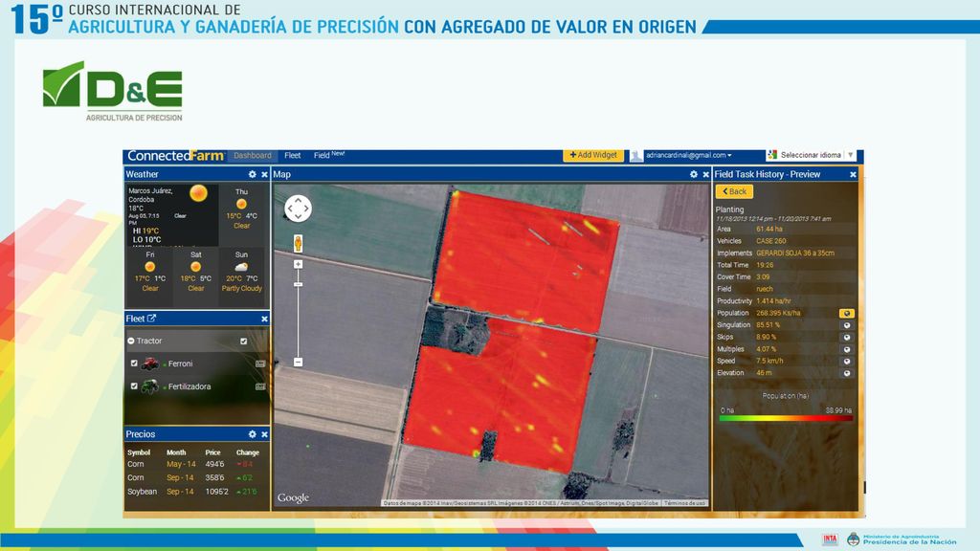
Task: Click 'GERARDI SOJA 36 a 35cm' implement
Action: click(795, 253)
